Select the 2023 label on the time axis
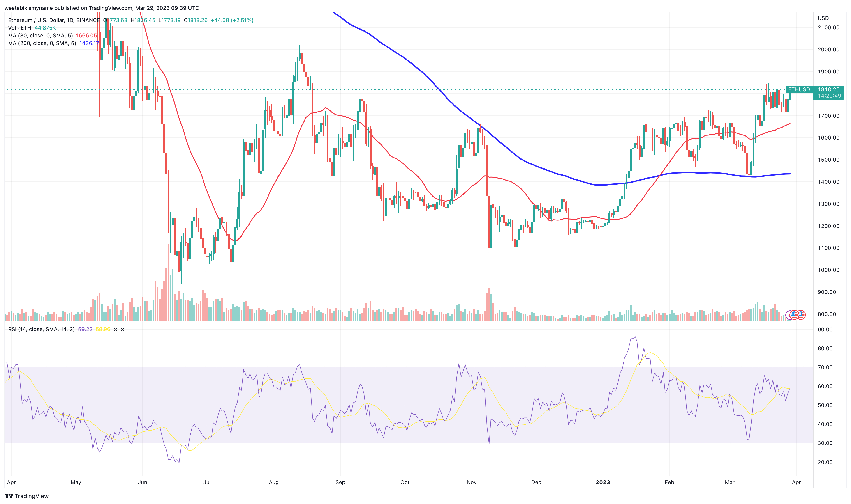851x504 pixels. point(603,483)
